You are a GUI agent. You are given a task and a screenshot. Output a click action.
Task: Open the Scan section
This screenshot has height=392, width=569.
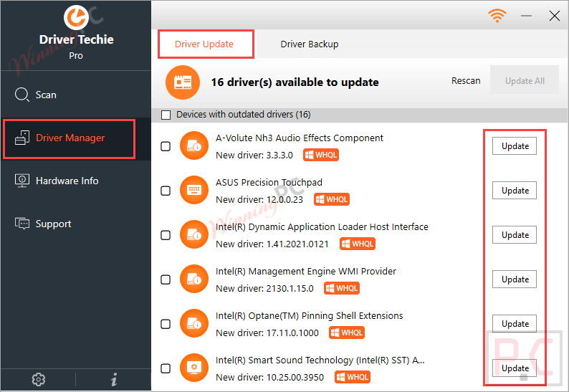pos(75,95)
